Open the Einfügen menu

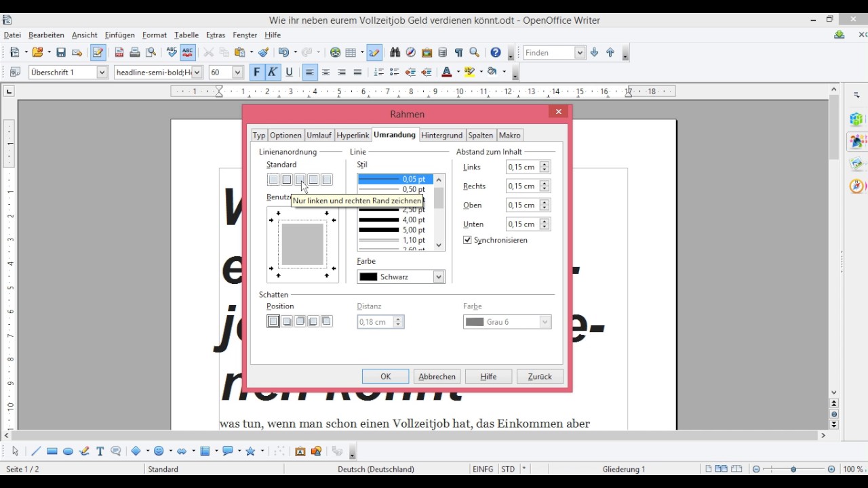pyautogui.click(x=119, y=35)
